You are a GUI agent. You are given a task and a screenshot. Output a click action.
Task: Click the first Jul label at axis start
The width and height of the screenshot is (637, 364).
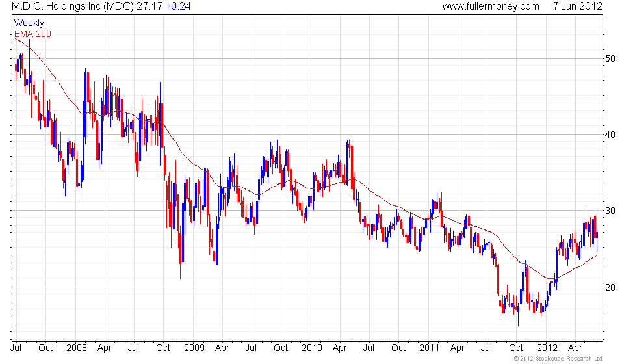pos(16,348)
